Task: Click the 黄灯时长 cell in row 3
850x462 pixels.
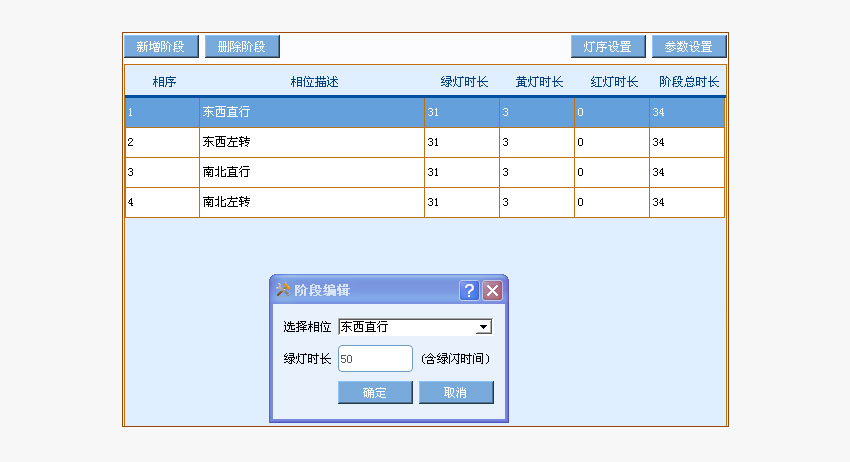Action: pos(537,173)
